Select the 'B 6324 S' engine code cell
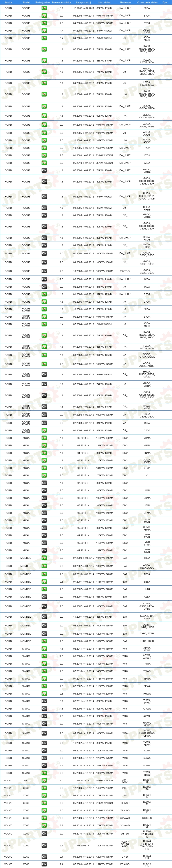172x868 pixels. (147, 818)
